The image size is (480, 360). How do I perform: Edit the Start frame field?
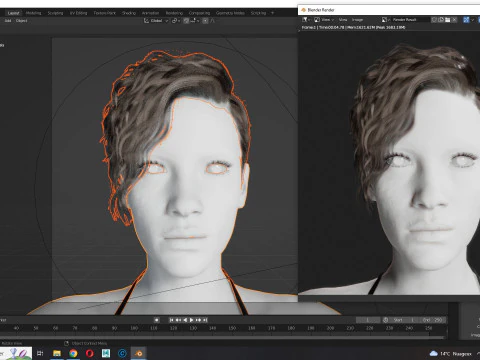pos(404,320)
